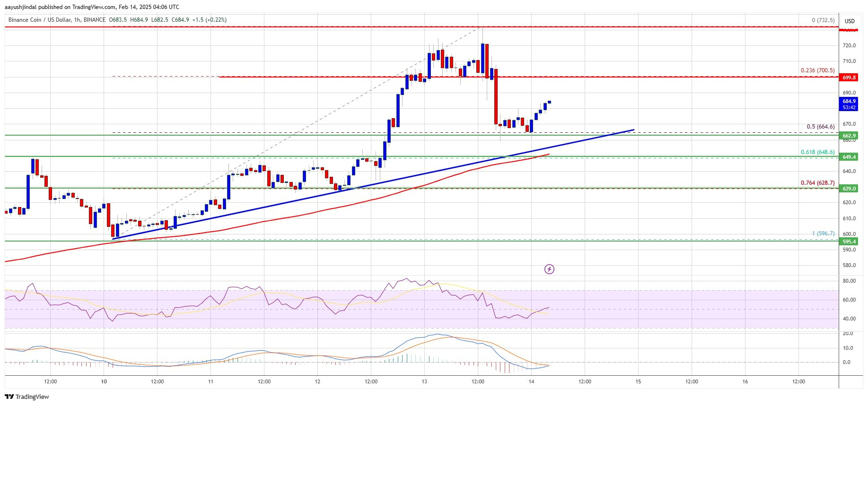The image size is (868, 484).
Task: Click the date label 10 on time axis
Action: point(104,381)
